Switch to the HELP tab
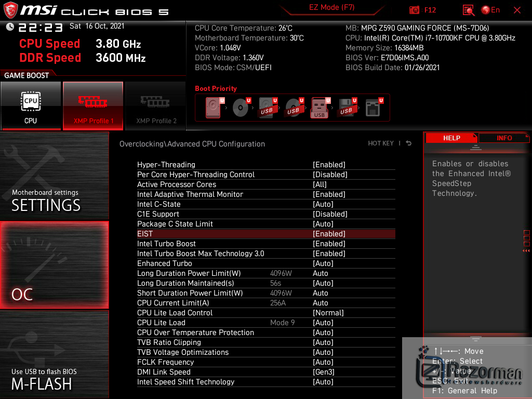This screenshot has width=532, height=399. tap(451, 138)
